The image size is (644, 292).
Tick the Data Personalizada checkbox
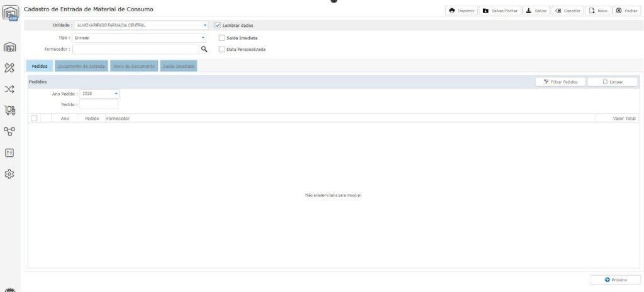click(221, 49)
